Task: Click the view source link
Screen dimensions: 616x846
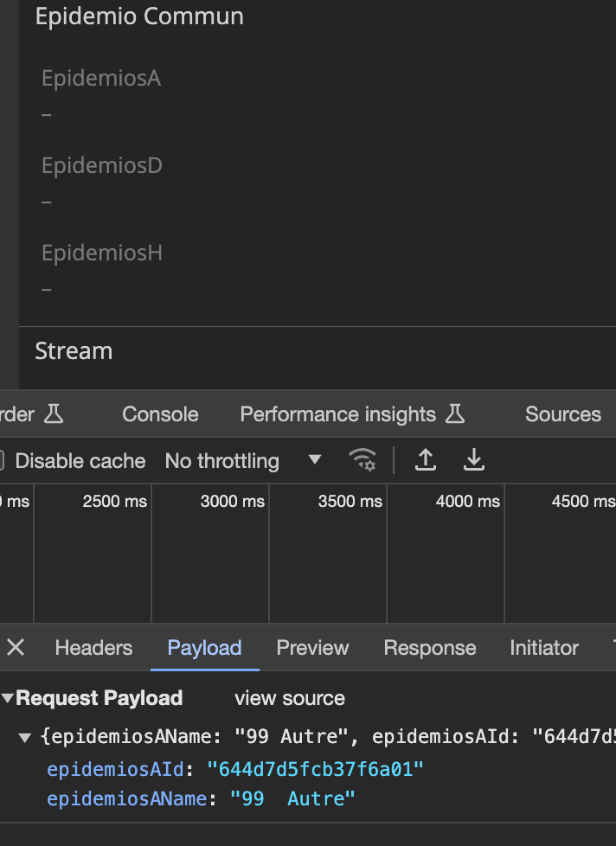Action: [x=289, y=698]
